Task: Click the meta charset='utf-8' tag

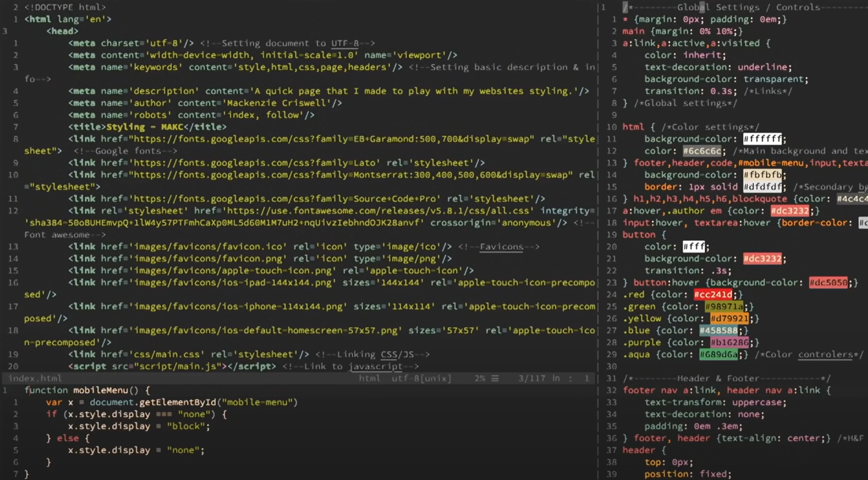Action: (131, 43)
